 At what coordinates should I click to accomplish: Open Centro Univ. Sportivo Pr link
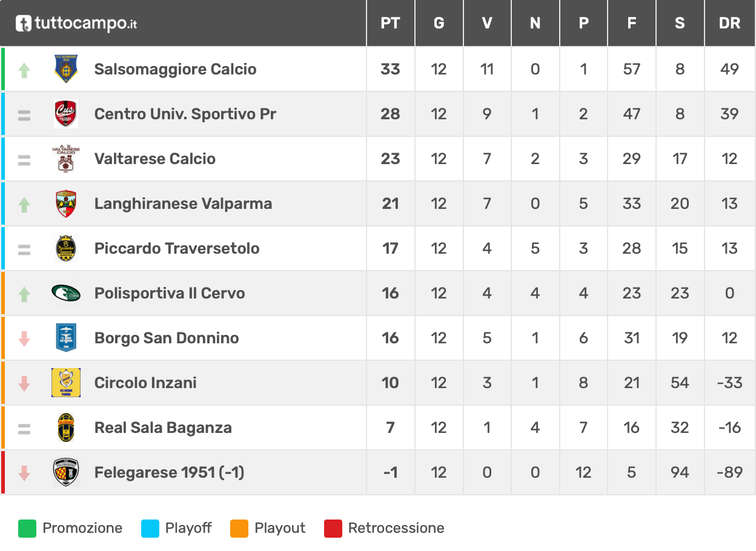pos(185,114)
